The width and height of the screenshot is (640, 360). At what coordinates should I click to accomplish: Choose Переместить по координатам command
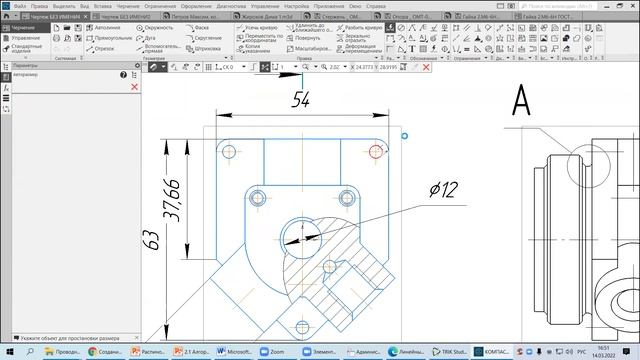coord(260,38)
